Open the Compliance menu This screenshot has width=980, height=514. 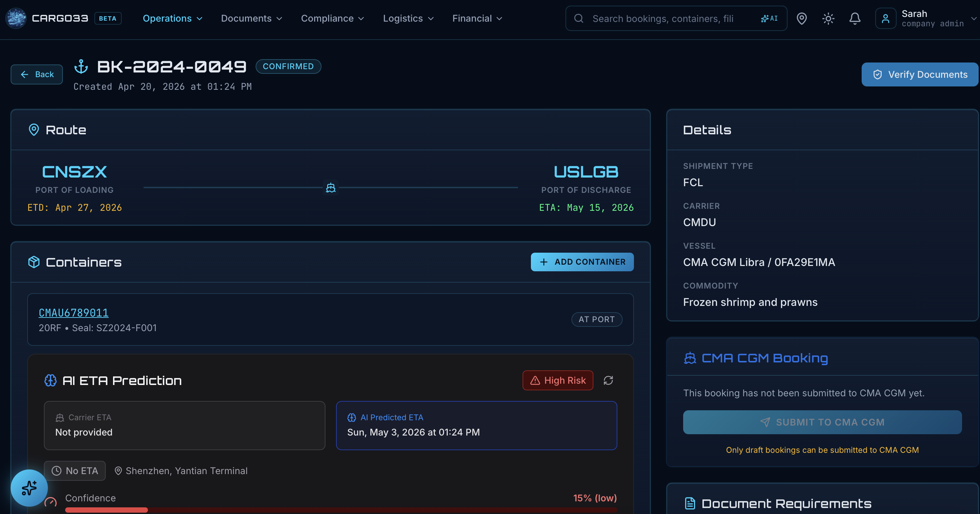coord(332,18)
